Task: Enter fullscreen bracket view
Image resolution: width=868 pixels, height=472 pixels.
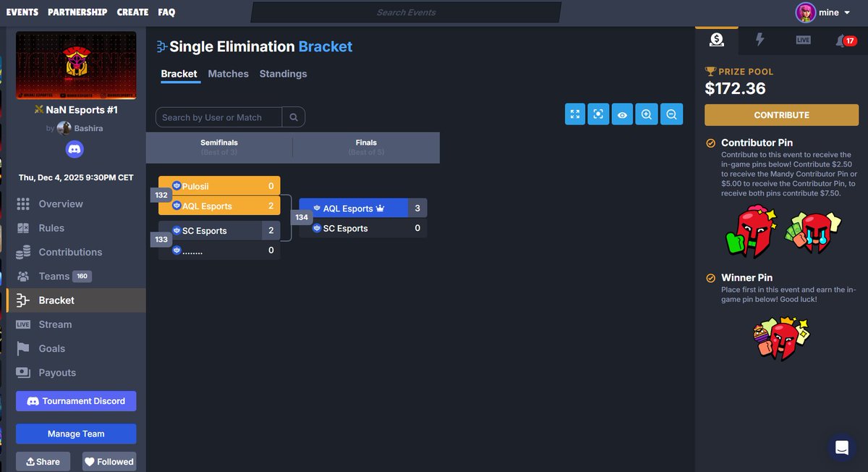Action: (x=574, y=114)
